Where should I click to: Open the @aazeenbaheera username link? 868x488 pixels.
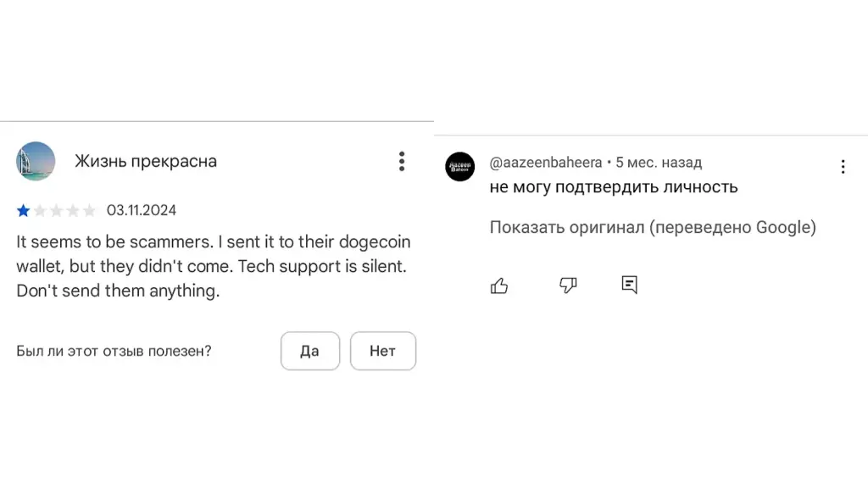[x=545, y=163]
